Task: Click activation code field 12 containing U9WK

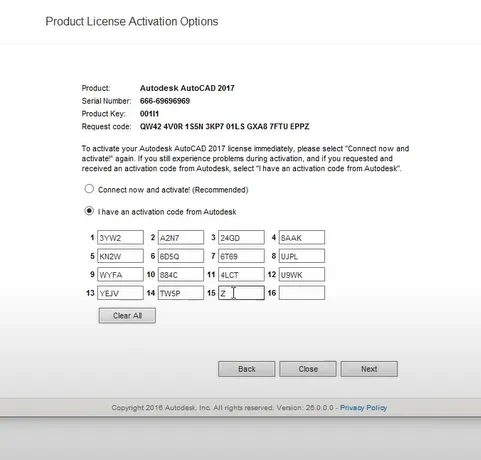Action: (302, 275)
